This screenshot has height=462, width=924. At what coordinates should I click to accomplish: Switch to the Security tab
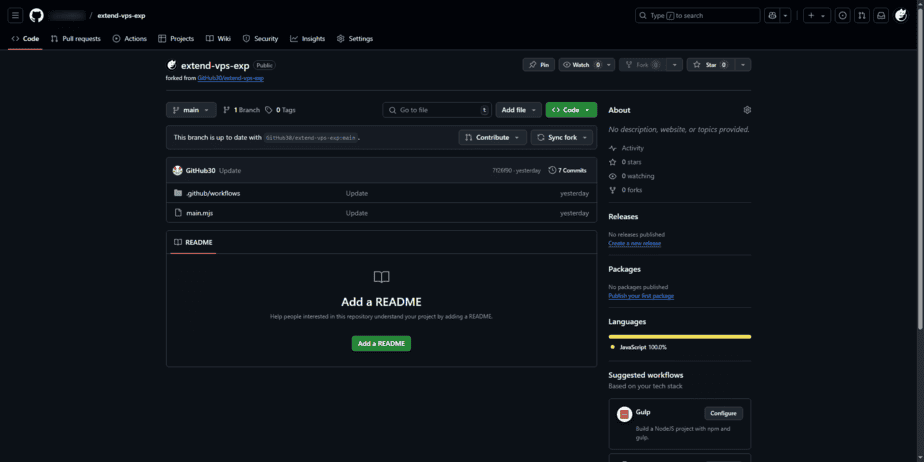pyautogui.click(x=260, y=39)
